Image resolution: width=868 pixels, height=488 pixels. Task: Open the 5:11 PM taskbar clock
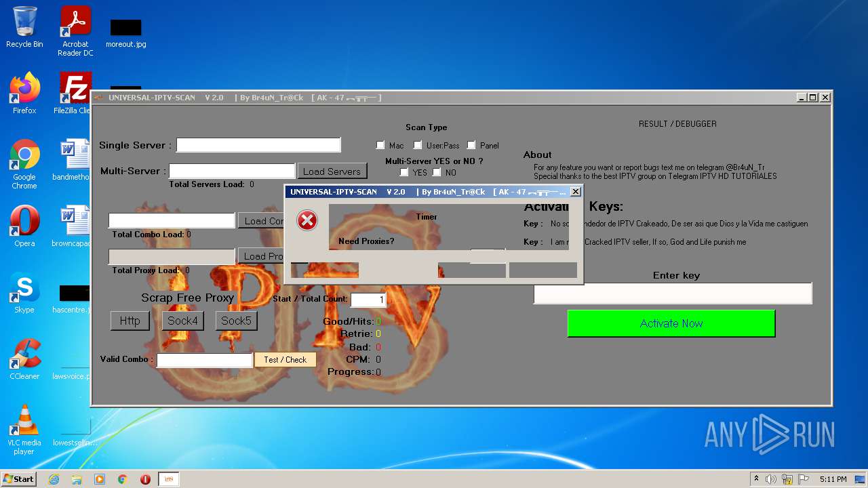[x=833, y=479]
